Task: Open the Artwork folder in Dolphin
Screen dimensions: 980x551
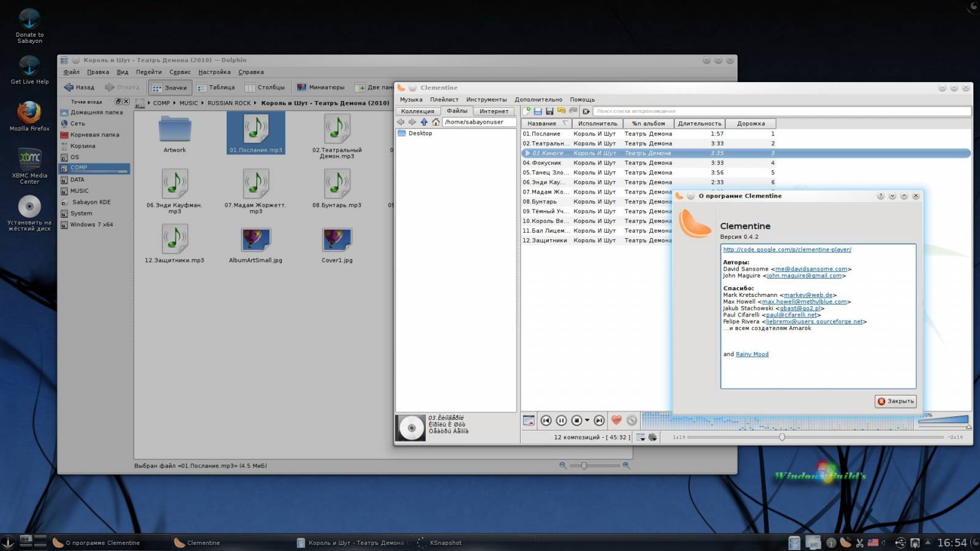Action: (x=175, y=133)
